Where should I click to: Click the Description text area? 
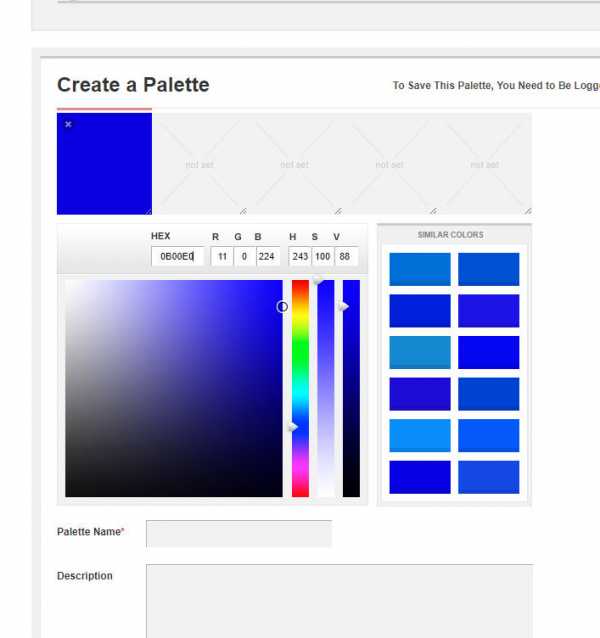(x=340, y=601)
